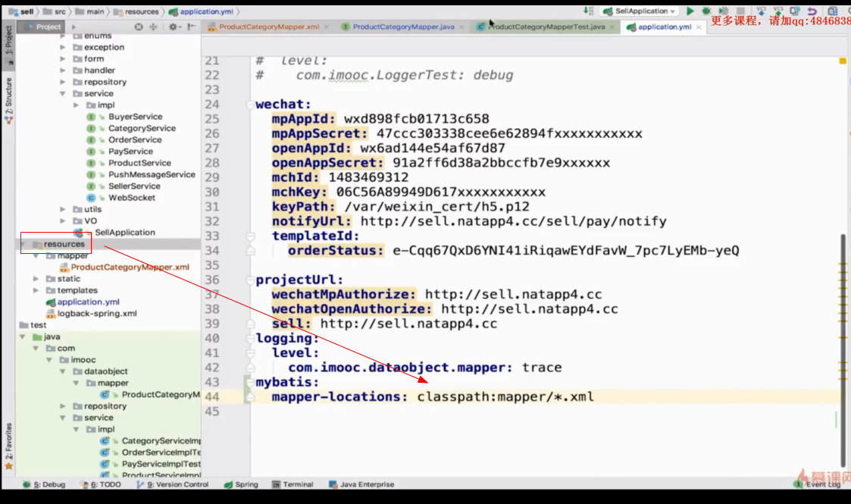Viewport: 851px width, 504px height.
Task: Expand the handler folder
Action: point(62,70)
